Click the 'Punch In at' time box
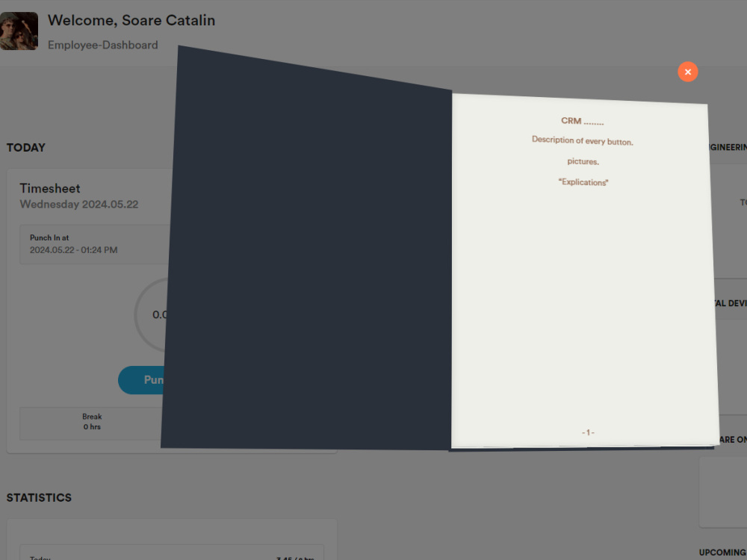The width and height of the screenshot is (747, 560). click(94, 244)
